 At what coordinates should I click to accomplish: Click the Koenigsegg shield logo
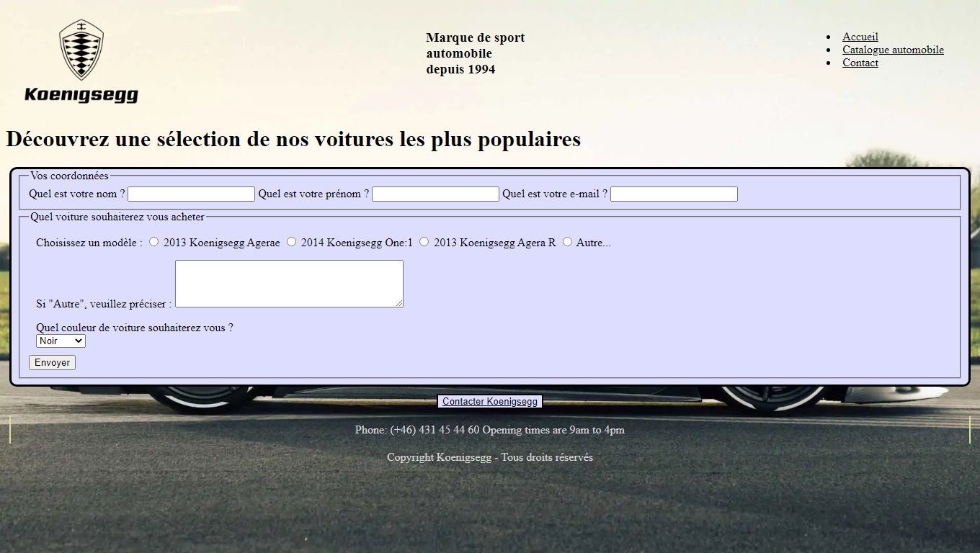coord(81,49)
